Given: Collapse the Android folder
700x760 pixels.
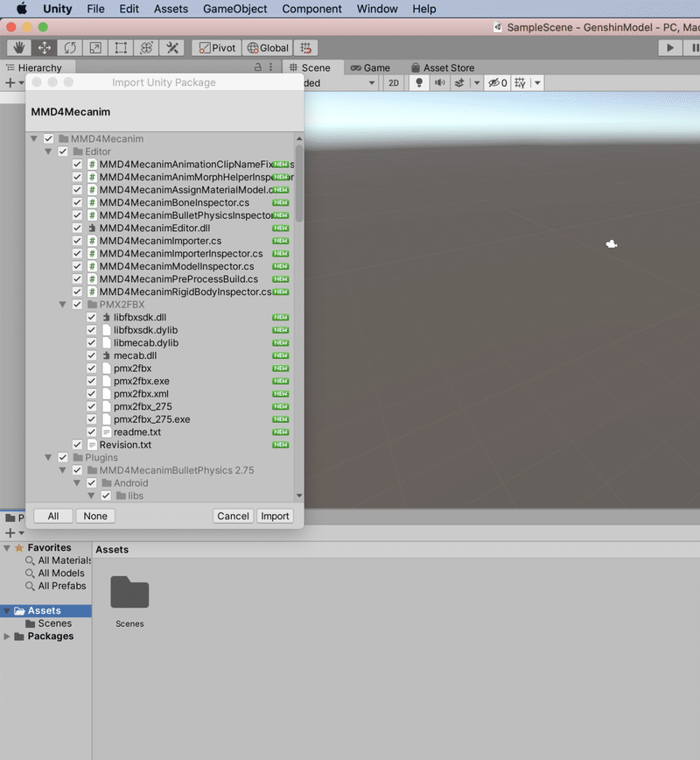Looking at the screenshot, I should [x=77, y=482].
